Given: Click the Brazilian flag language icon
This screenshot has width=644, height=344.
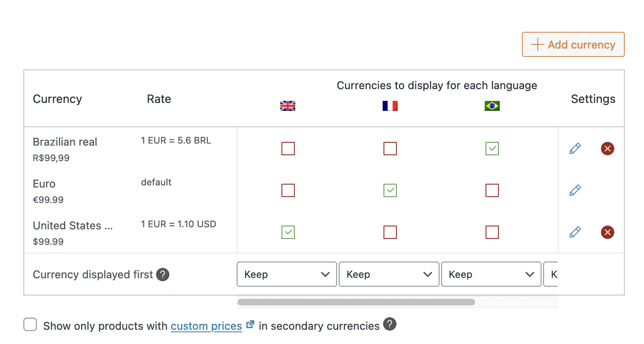Looking at the screenshot, I should (492, 106).
